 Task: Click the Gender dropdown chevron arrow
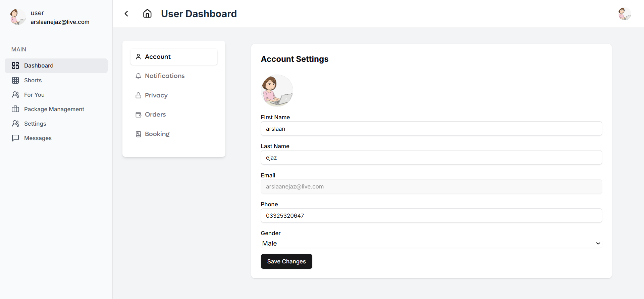click(x=598, y=244)
